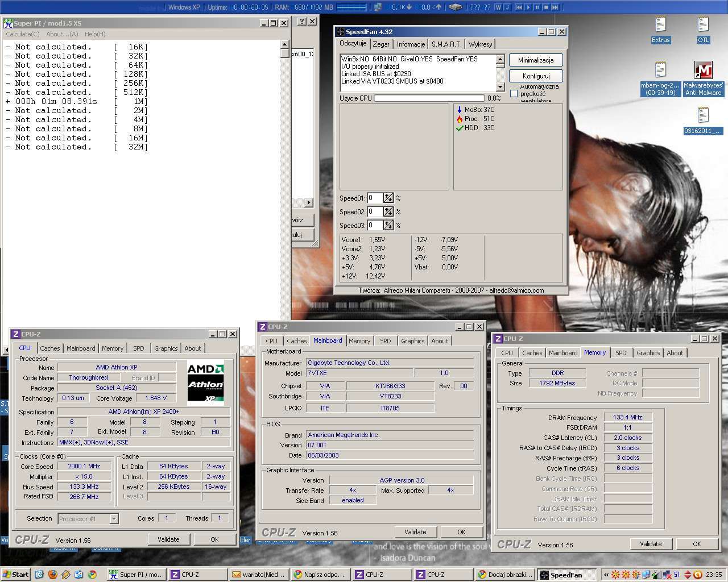Click Speed01 percentage input field
728x582 pixels.
375,198
